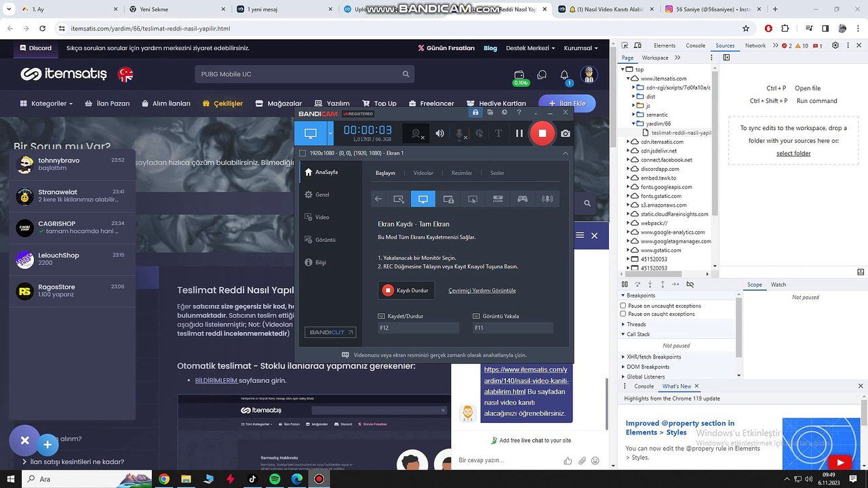Viewport: 868px width, 488px height.
Task: Check Pause on uncaught exceptions
Action: 623,306
